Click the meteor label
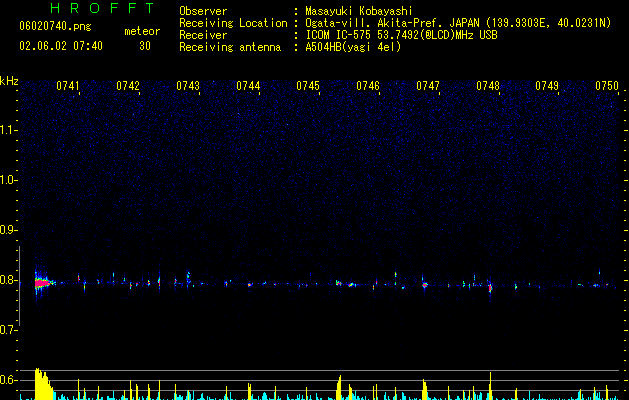Screen dimensions: 629x400 pos(142,31)
